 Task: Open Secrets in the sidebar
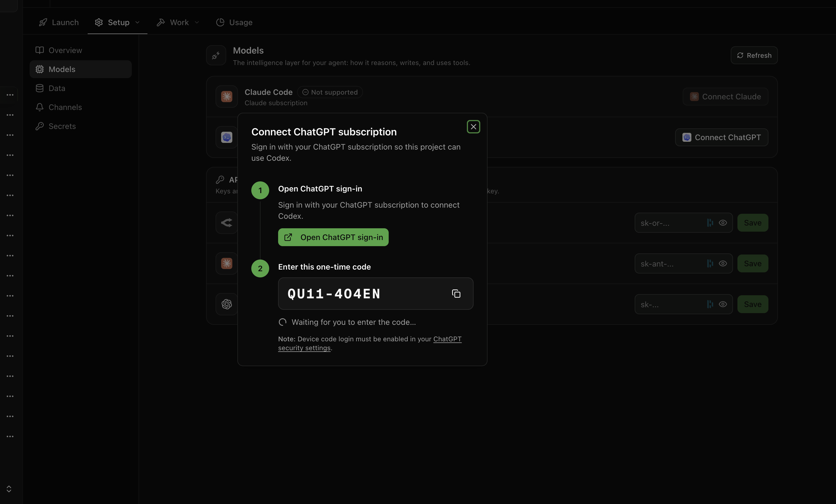(81, 126)
